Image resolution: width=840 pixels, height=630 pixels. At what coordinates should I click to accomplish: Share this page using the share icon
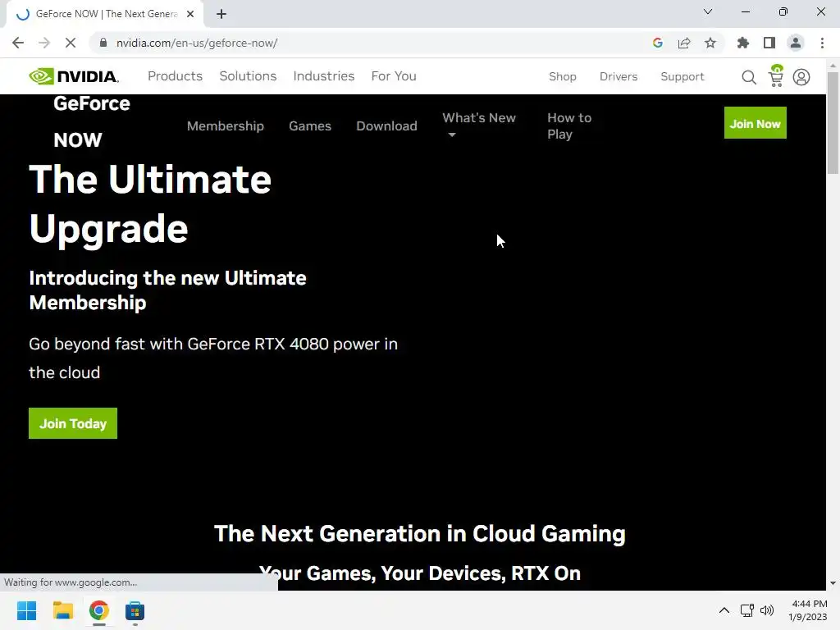[x=684, y=43]
